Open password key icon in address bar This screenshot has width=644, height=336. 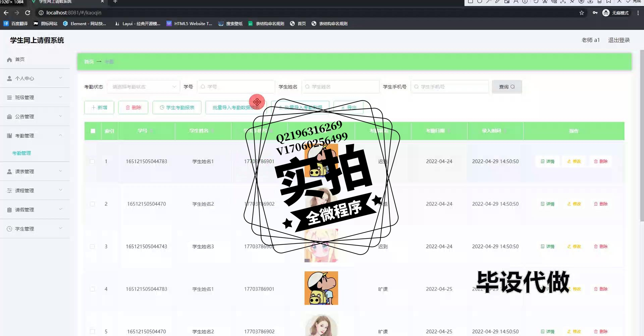(595, 13)
